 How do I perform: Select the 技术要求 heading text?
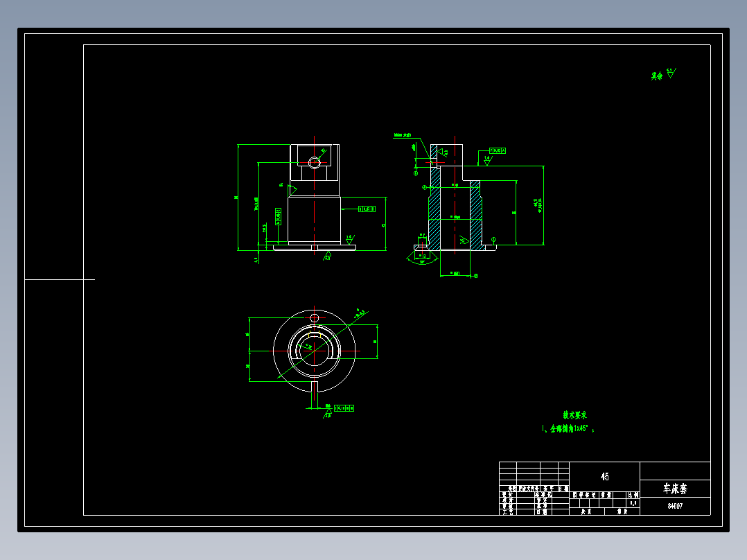click(x=575, y=415)
